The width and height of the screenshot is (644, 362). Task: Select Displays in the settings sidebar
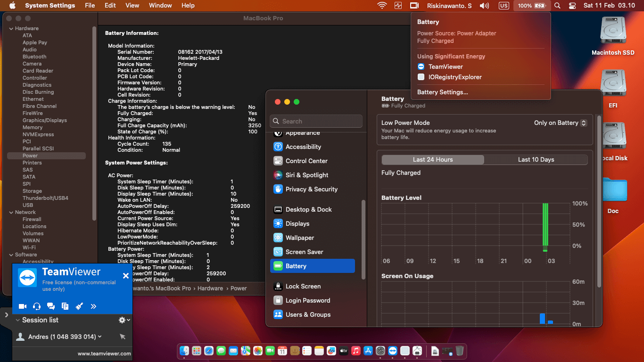313,223
